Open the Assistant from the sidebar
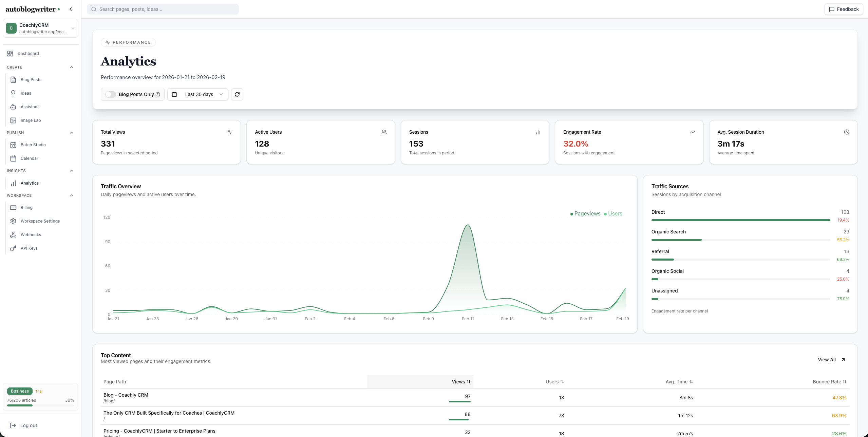Screen dimensions: 868x437 point(30,107)
